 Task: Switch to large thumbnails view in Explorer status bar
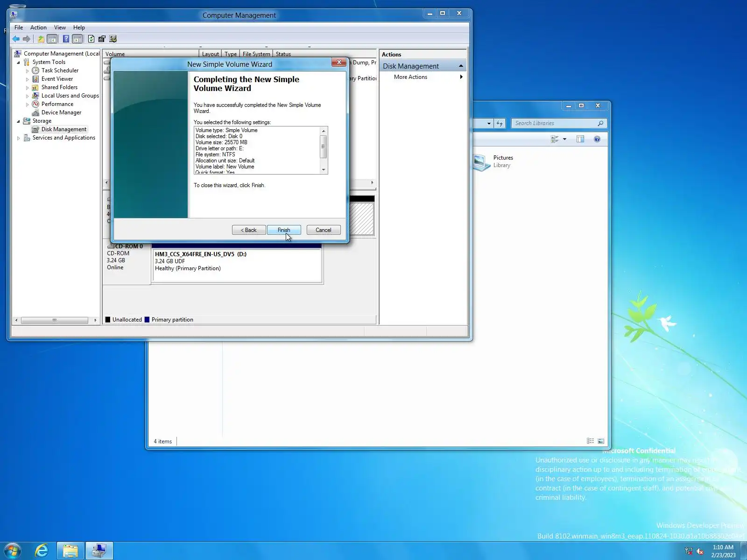coord(601,441)
